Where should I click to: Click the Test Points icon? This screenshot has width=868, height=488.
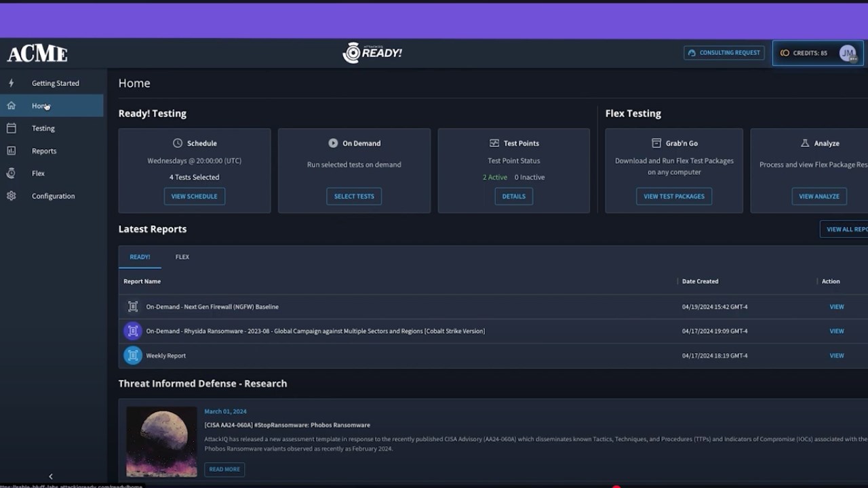click(494, 143)
